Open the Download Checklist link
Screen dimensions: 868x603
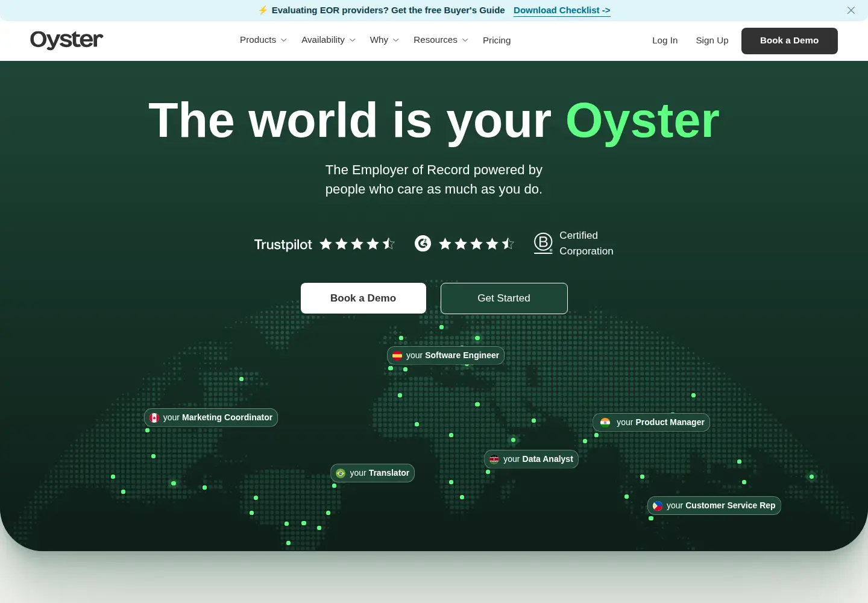click(562, 10)
